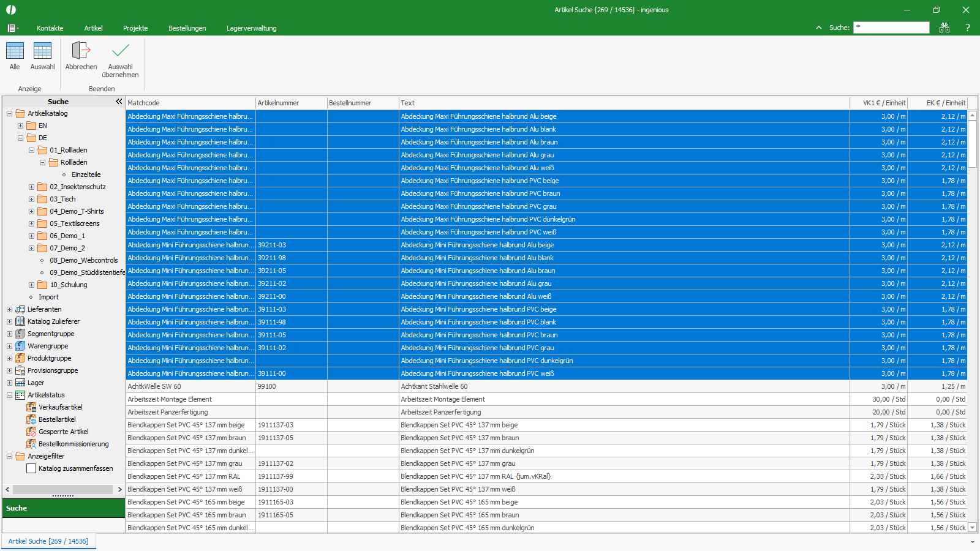Choose Bestellartikel status icon
980x551 pixels.
click(x=31, y=419)
